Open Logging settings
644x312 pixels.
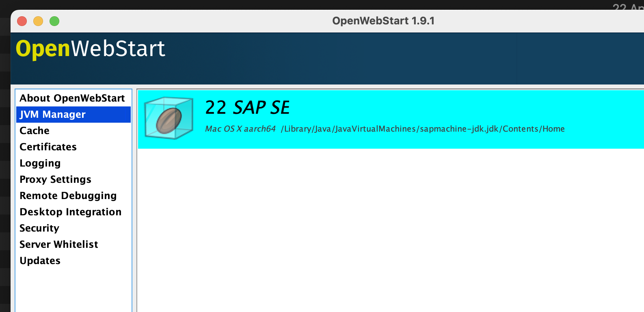[x=73, y=163]
